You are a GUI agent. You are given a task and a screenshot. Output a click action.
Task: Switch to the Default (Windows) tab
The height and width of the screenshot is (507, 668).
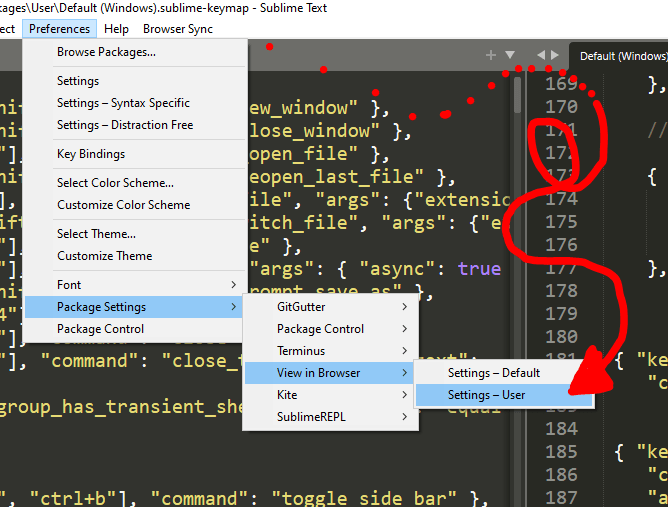pos(621,56)
